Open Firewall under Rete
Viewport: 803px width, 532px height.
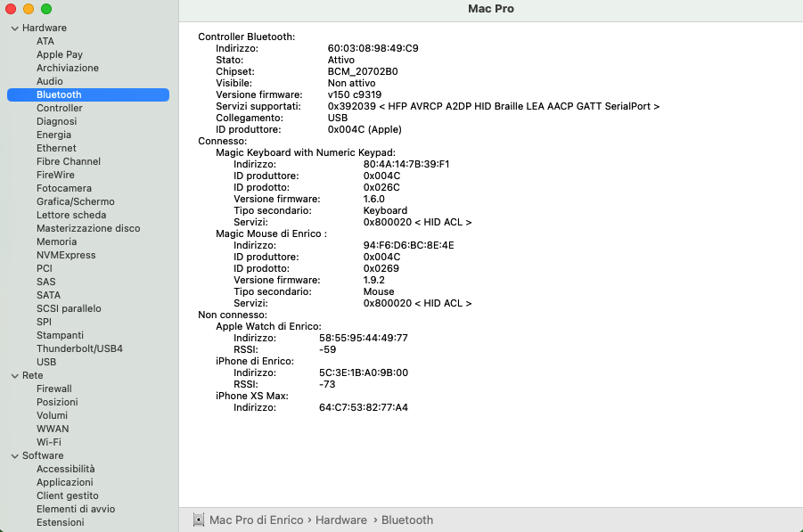[53, 389]
